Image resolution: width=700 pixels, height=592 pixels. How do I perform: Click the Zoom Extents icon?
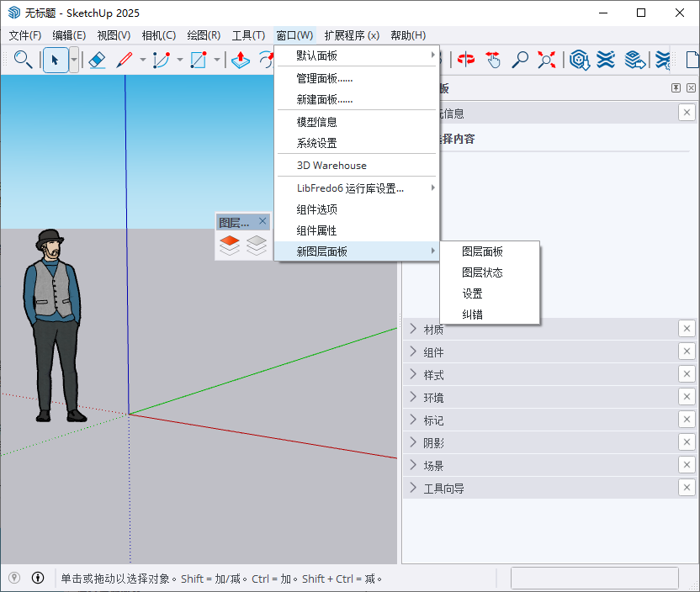tap(547, 60)
